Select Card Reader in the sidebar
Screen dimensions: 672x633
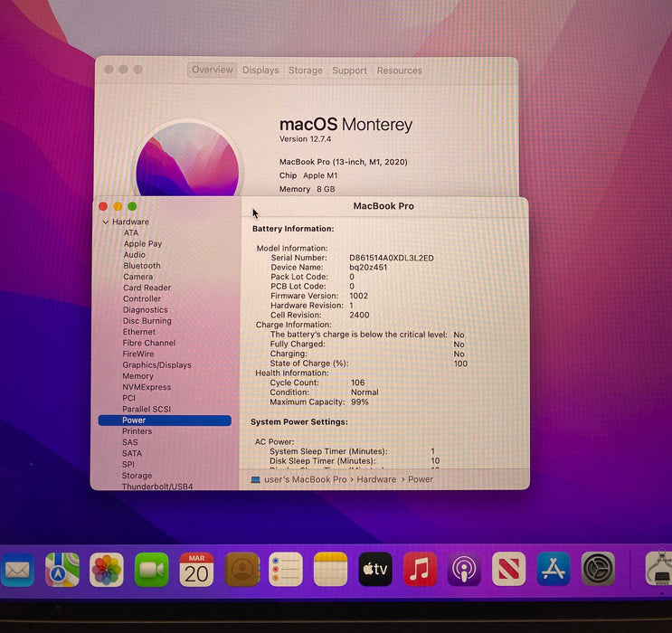[x=147, y=288]
